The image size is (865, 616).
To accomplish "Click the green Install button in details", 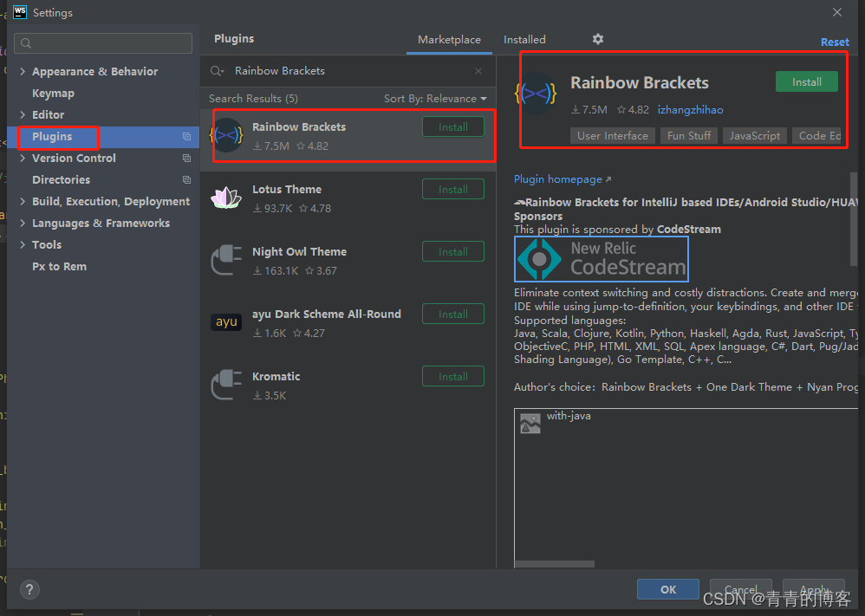I will click(x=807, y=82).
